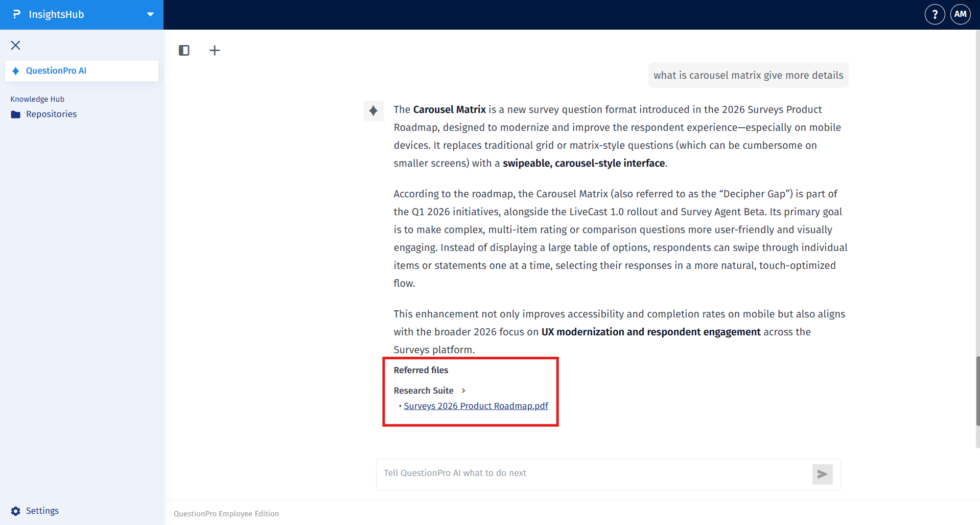980x525 pixels.
Task: Start a new chat with plus icon
Action: (215, 50)
